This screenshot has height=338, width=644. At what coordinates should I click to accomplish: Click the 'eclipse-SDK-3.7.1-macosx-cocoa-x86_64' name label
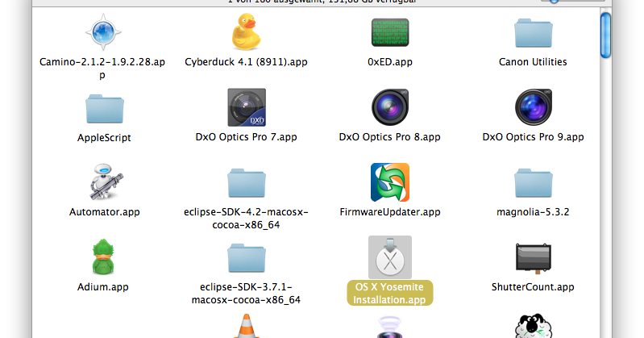pyautogui.click(x=246, y=293)
